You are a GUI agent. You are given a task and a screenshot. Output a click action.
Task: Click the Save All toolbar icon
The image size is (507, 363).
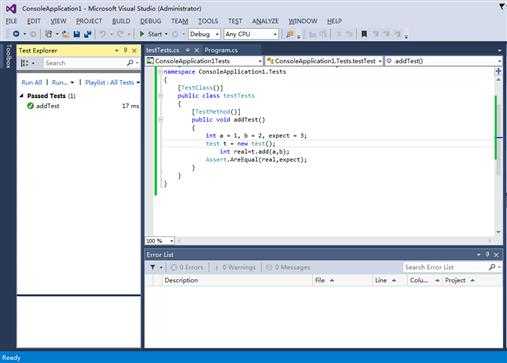click(x=88, y=34)
